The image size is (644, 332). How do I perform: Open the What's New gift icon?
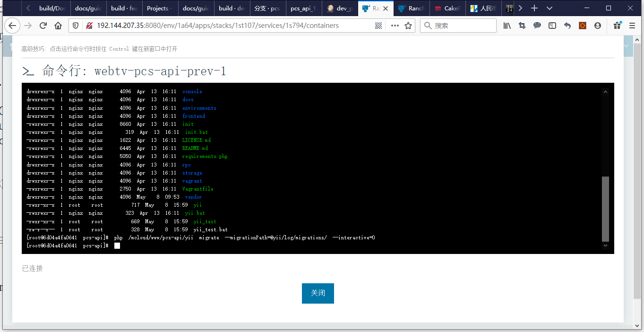click(617, 26)
